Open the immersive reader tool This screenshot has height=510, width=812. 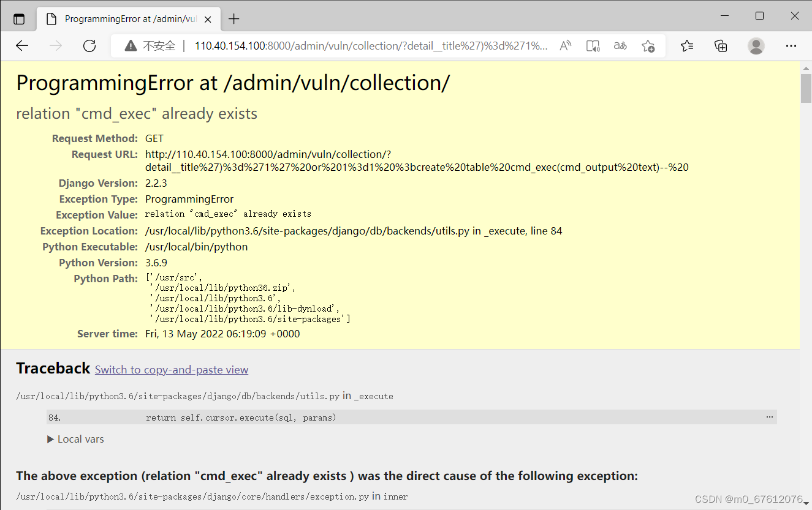(593, 45)
